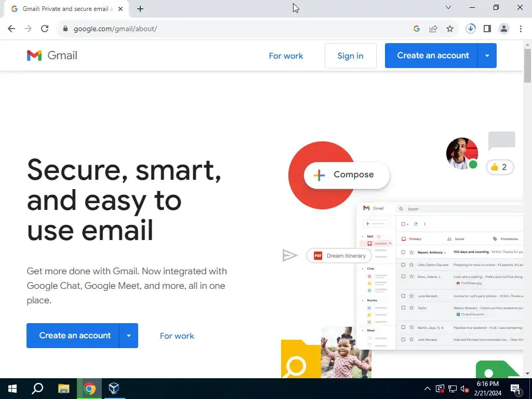Image resolution: width=532 pixels, height=399 pixels.
Task: Click the Promotions tab in the mock inbox
Action: 505,239
